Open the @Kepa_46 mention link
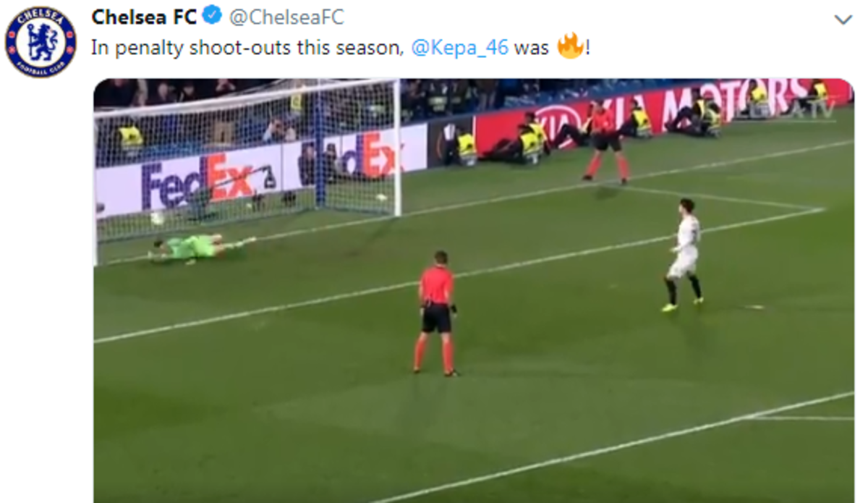This screenshot has width=868, height=503. click(x=459, y=49)
